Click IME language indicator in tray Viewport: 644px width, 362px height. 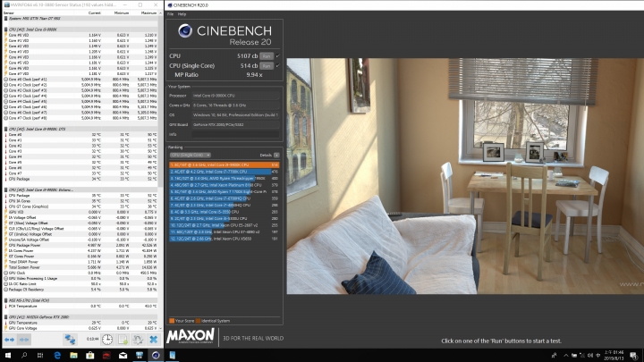pyautogui.click(x=598, y=356)
